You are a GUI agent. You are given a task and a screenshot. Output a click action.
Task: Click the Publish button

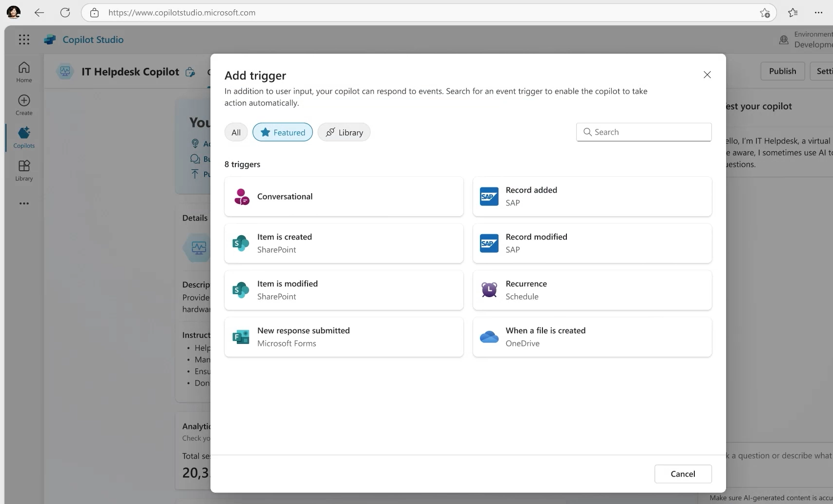[x=783, y=71]
